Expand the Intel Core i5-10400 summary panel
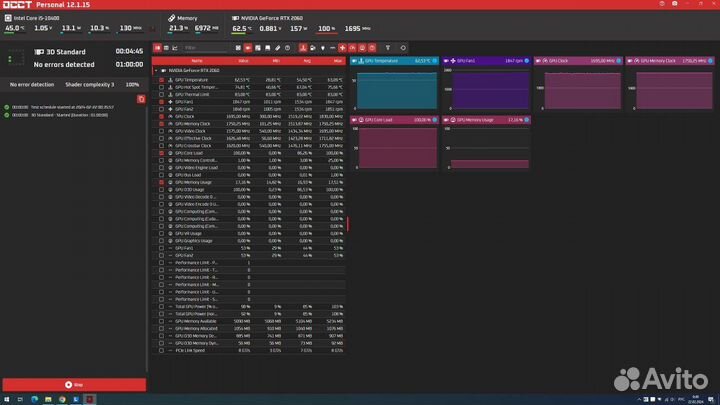The height and width of the screenshot is (405, 720). click(7, 18)
